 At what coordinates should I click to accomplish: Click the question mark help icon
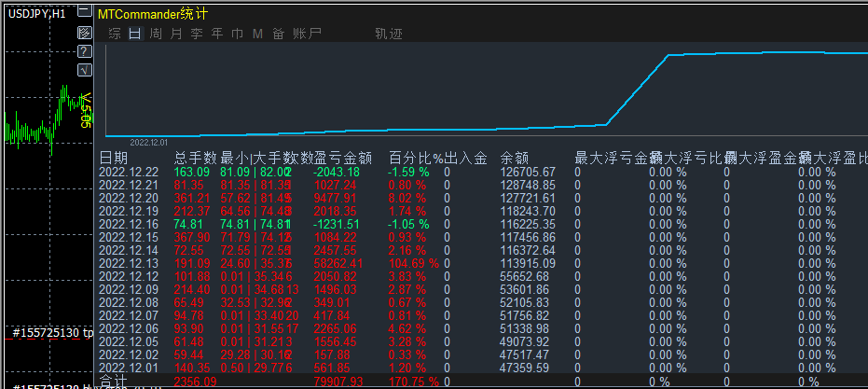[84, 51]
